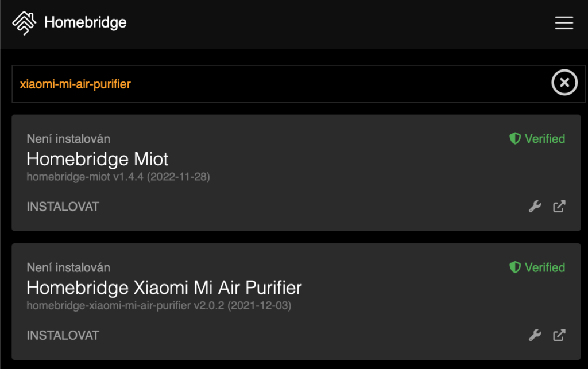Open Homebridge Miot external link icon
588x369 pixels.
(559, 207)
